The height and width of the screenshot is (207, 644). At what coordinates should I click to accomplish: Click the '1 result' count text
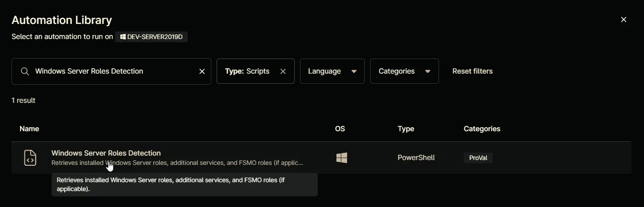tap(24, 101)
